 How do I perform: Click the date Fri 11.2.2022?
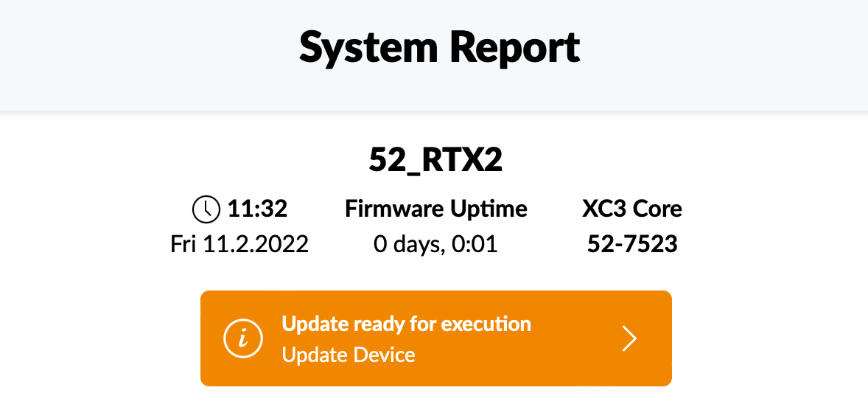(239, 243)
